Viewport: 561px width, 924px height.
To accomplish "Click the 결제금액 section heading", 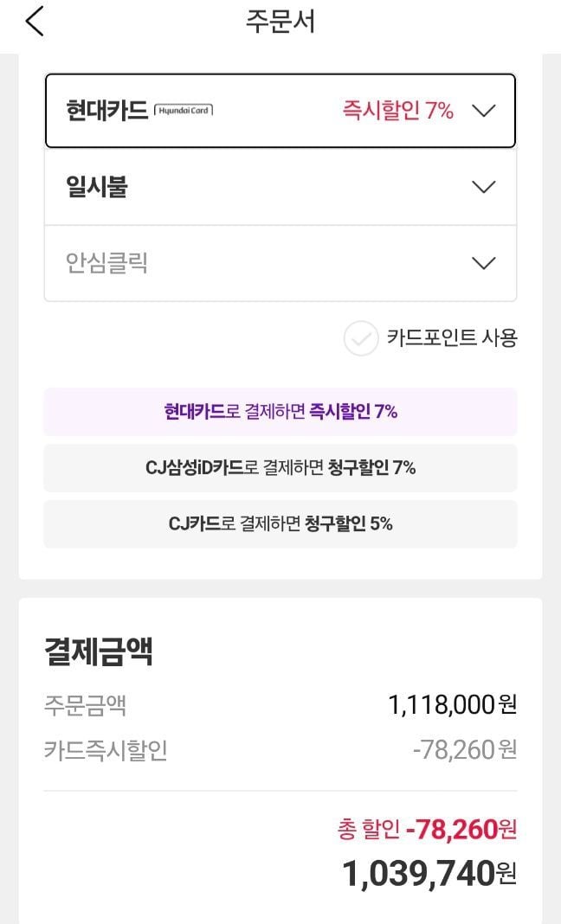I will click(99, 651).
